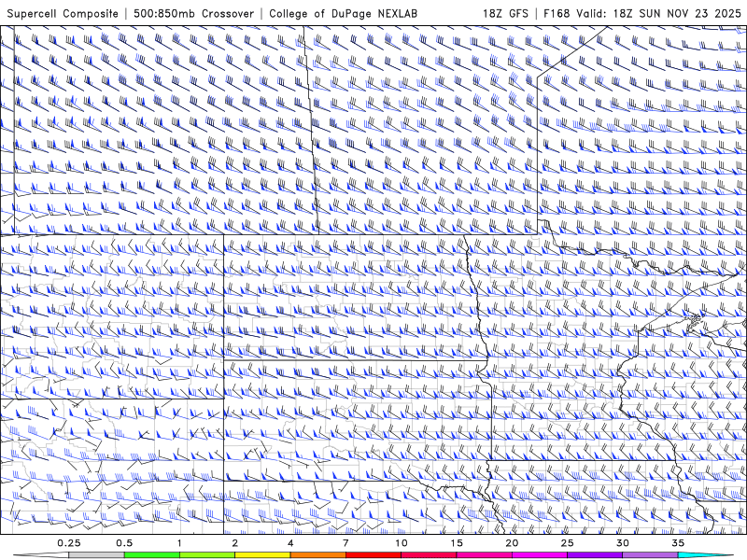
Task: Click the crimson segment between 10 and 15
Action: click(x=429, y=555)
